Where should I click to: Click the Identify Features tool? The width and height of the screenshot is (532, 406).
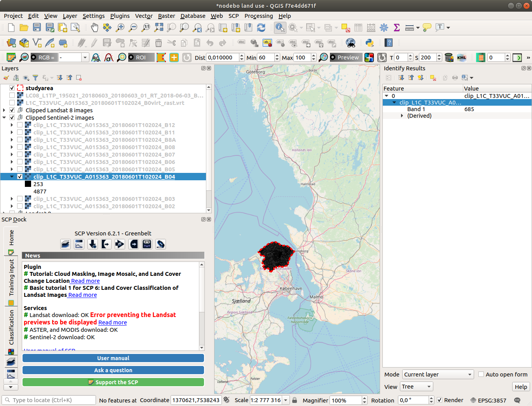click(280, 28)
